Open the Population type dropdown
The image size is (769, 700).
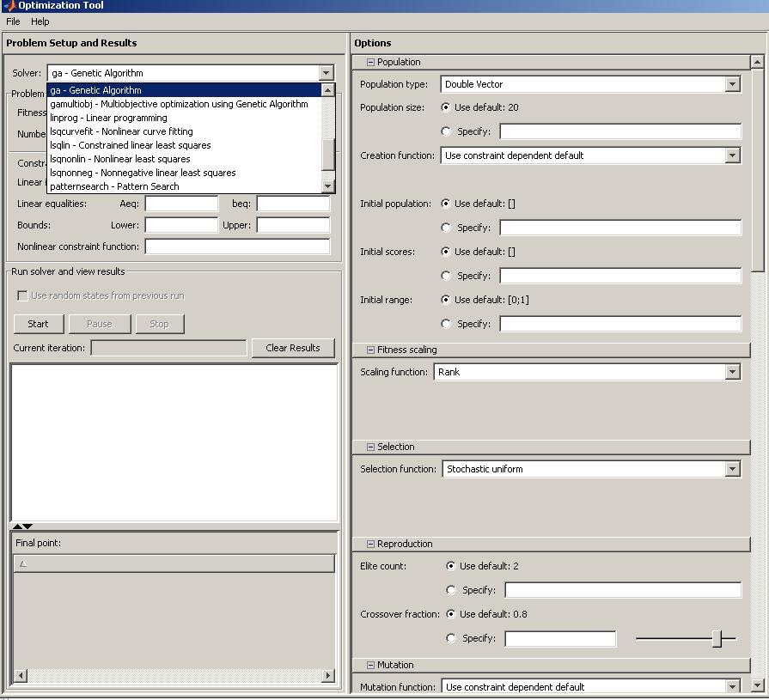732,84
